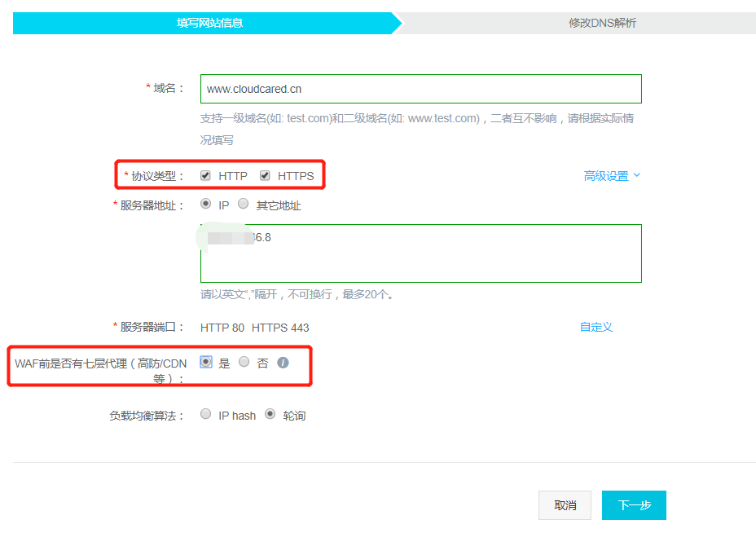Select the IP server address radio button
The height and width of the screenshot is (555, 756).
[205, 205]
